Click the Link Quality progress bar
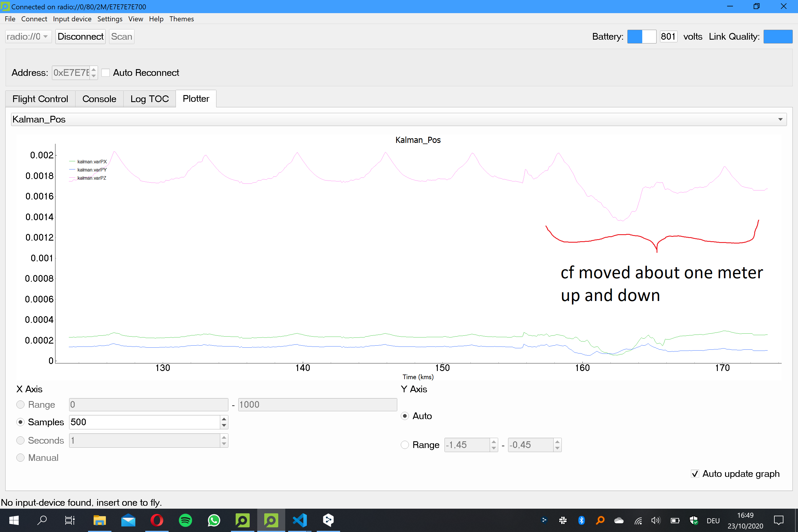The image size is (798, 532). pos(778,37)
